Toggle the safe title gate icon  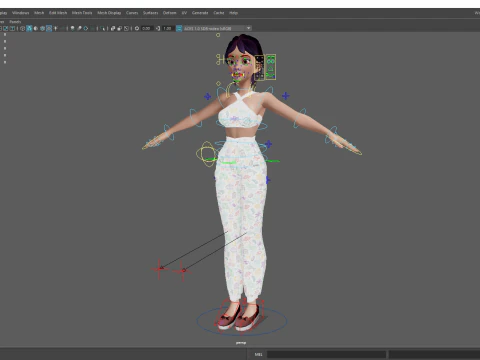[x=13, y=28]
